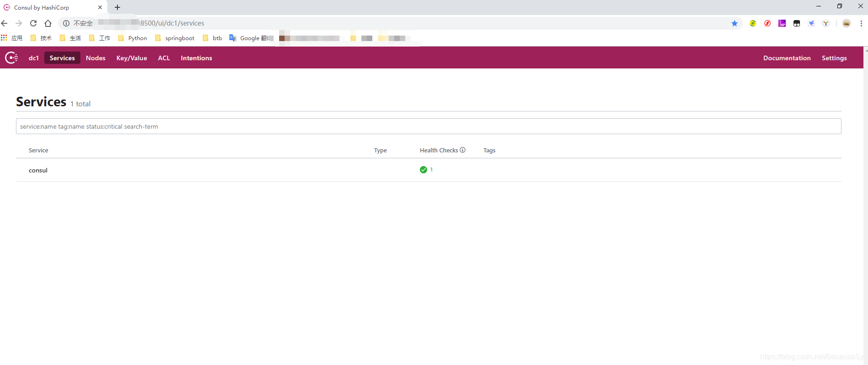Click the browser home icon
This screenshot has width=868, height=365.
(x=48, y=23)
